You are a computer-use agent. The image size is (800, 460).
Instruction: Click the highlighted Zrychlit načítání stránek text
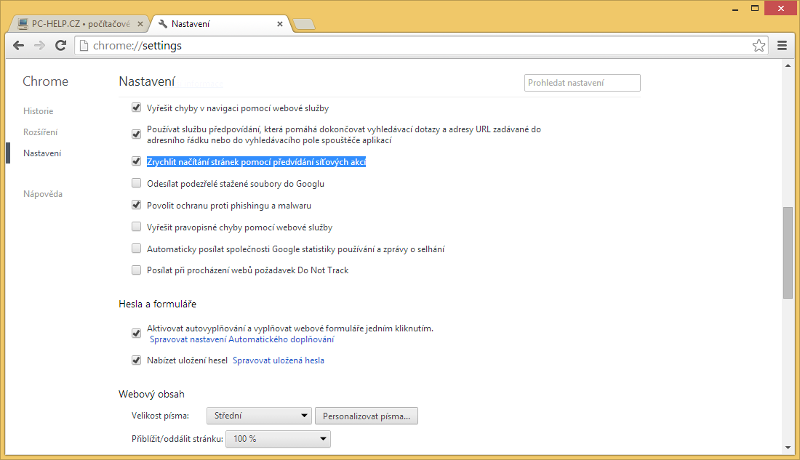point(256,162)
